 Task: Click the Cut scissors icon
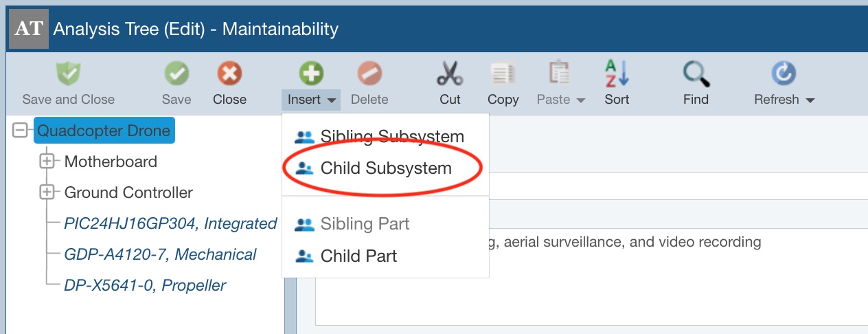pyautogui.click(x=450, y=74)
